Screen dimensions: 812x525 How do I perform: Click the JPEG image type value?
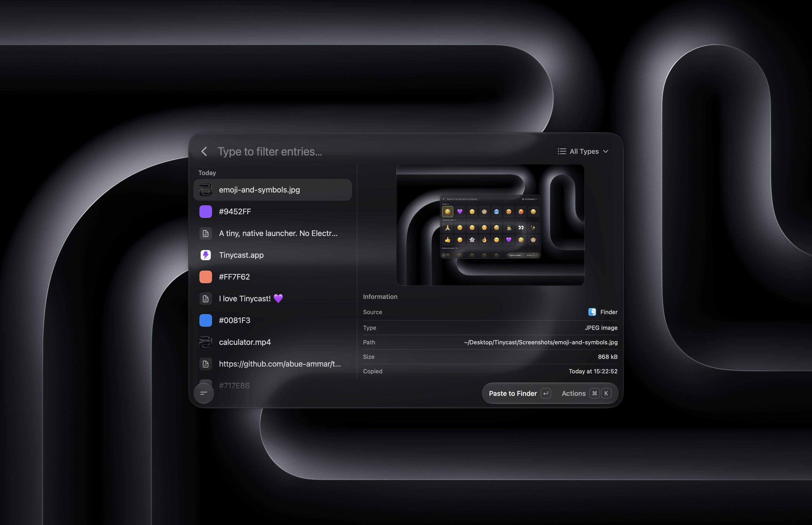click(x=601, y=328)
